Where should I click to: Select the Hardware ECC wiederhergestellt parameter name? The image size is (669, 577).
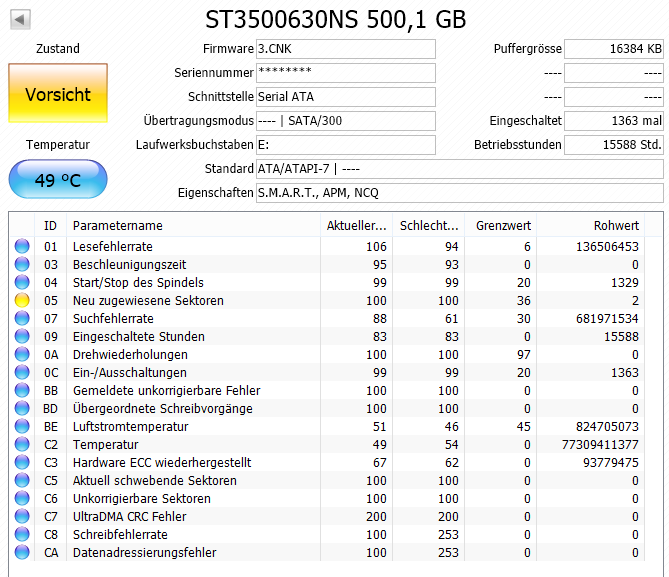(x=162, y=463)
